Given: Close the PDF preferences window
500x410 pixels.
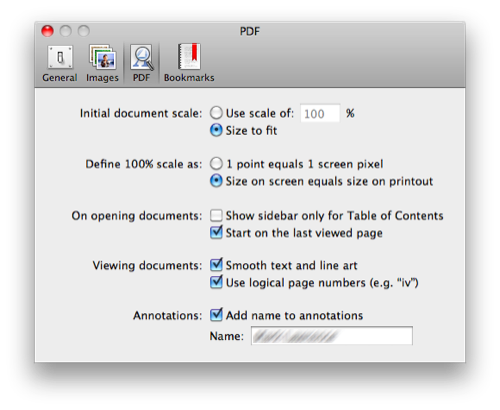Looking at the screenshot, I should [x=47, y=31].
